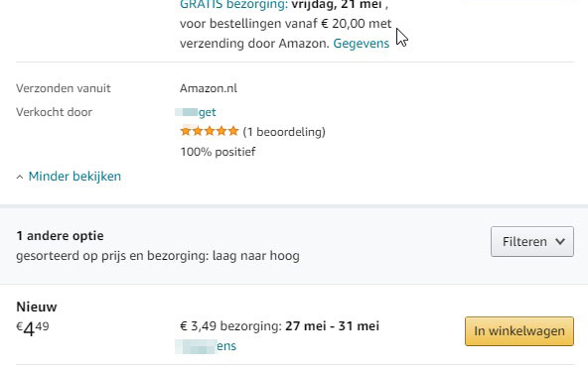Click the (1 beoordeling) review count

284,132
